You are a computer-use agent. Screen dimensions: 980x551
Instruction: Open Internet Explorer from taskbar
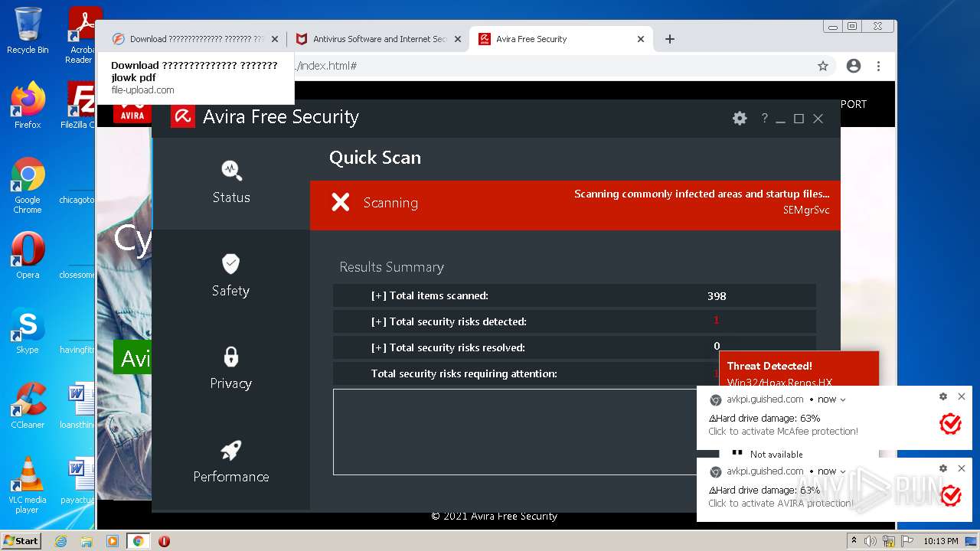pyautogui.click(x=61, y=541)
